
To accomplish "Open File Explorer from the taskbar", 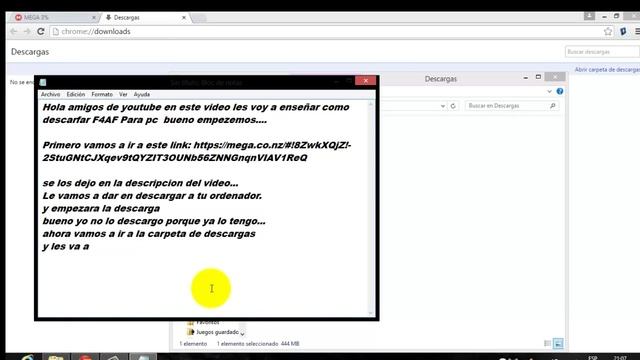I will pyautogui.click(x=56, y=358).
